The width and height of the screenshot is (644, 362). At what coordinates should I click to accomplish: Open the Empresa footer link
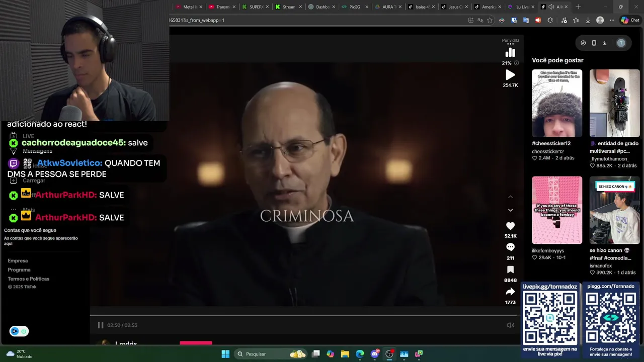(x=18, y=261)
